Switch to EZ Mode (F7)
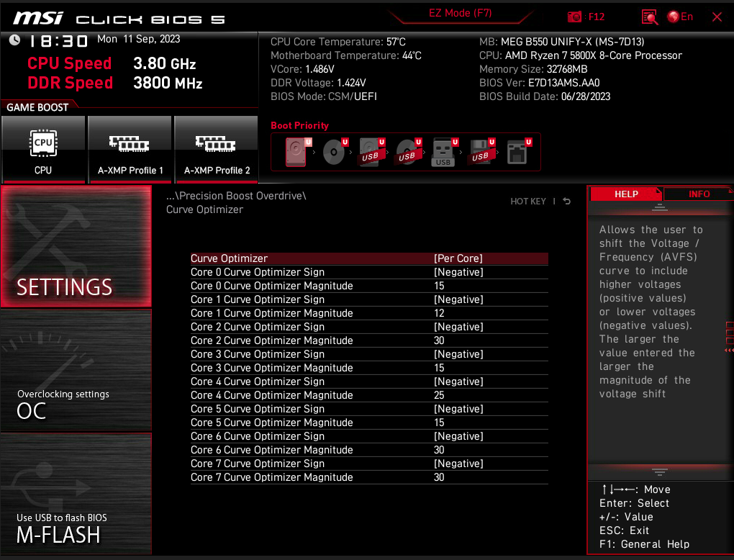The image size is (734, 560). pos(460,13)
